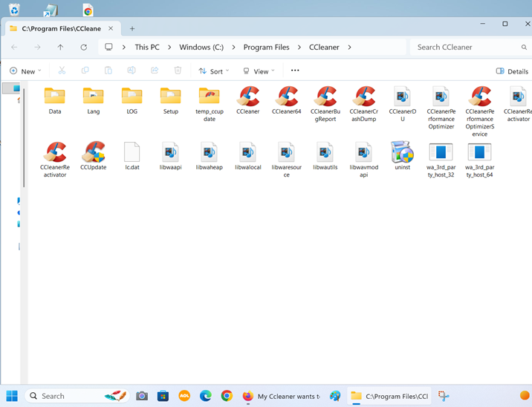Add a new File Explorer tab
Image resolution: width=532 pixels, height=407 pixels.
[x=132, y=28]
